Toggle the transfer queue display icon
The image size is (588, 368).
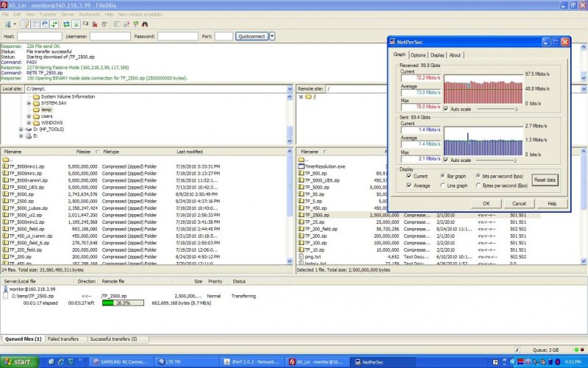(53, 24)
